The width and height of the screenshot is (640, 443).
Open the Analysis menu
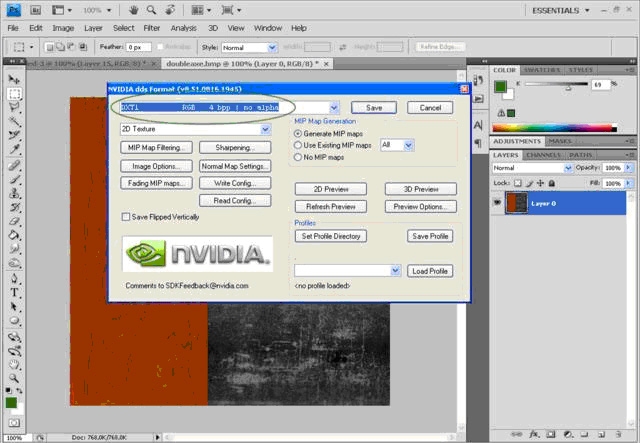click(x=183, y=28)
